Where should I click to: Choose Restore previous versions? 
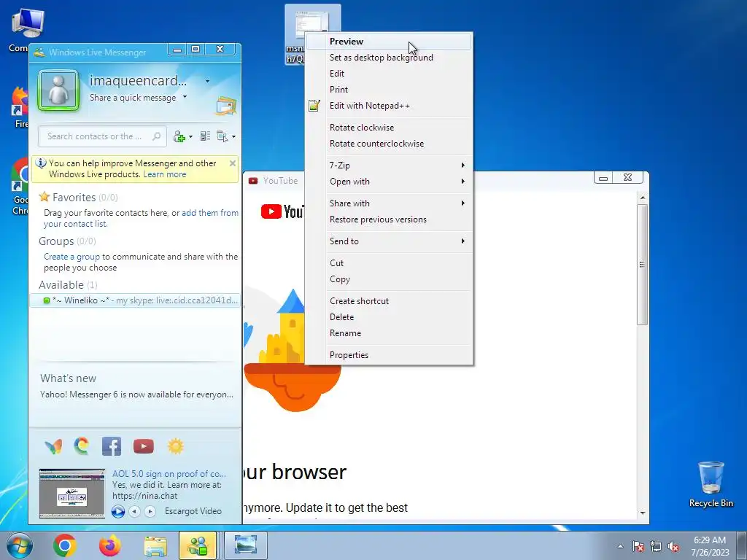pos(389,219)
